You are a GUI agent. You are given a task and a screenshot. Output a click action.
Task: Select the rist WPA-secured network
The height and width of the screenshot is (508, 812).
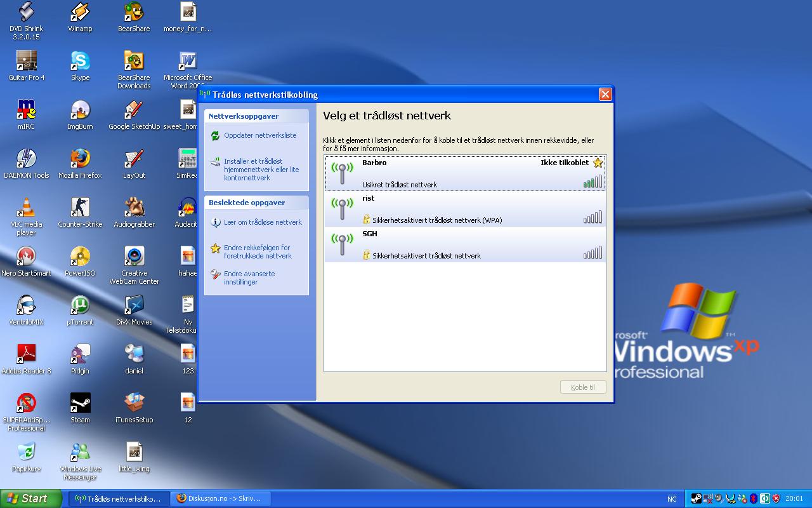coord(465,209)
